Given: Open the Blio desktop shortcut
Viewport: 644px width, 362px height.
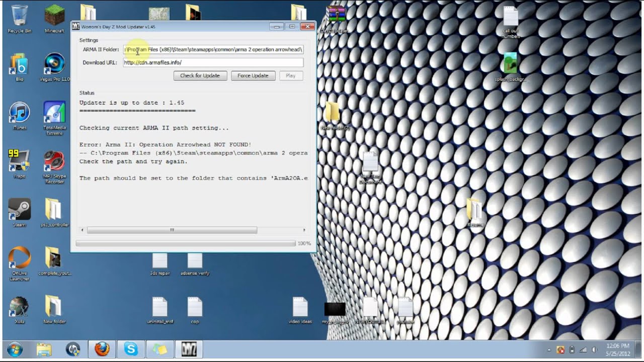Looking at the screenshot, I should pyautogui.click(x=19, y=67).
